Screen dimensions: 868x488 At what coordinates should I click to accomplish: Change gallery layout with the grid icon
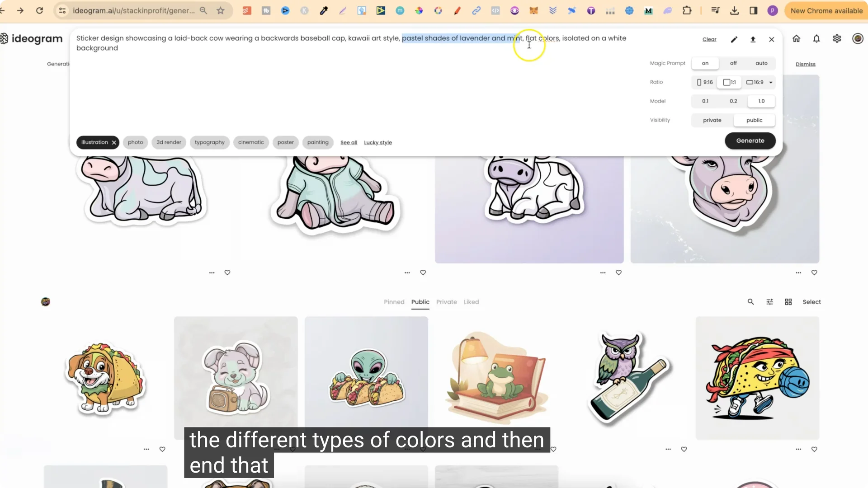788,301
